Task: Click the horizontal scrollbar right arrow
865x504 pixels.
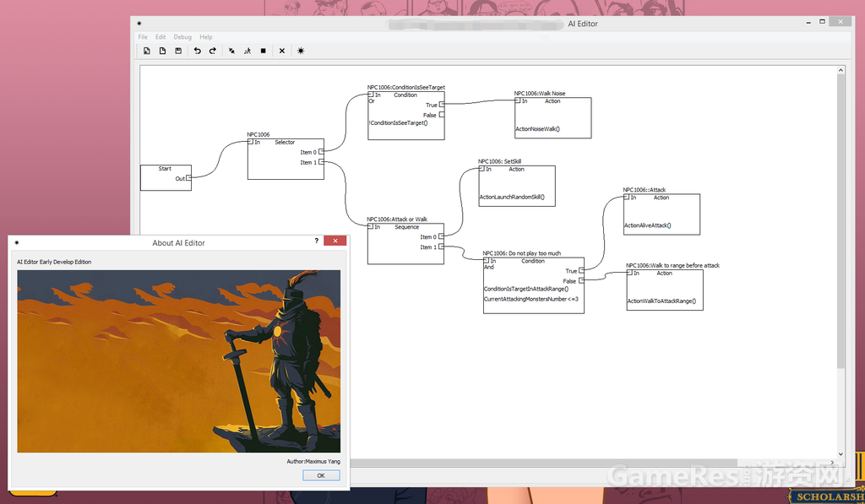Action: [x=832, y=462]
